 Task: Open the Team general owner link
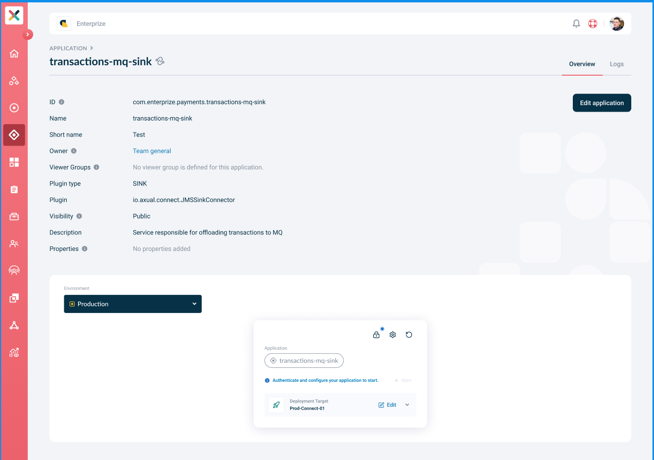[x=152, y=151]
